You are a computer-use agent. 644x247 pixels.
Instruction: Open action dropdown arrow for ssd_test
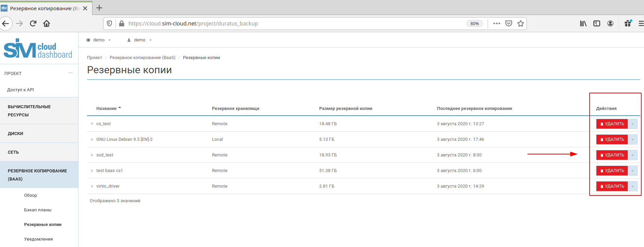click(x=632, y=155)
